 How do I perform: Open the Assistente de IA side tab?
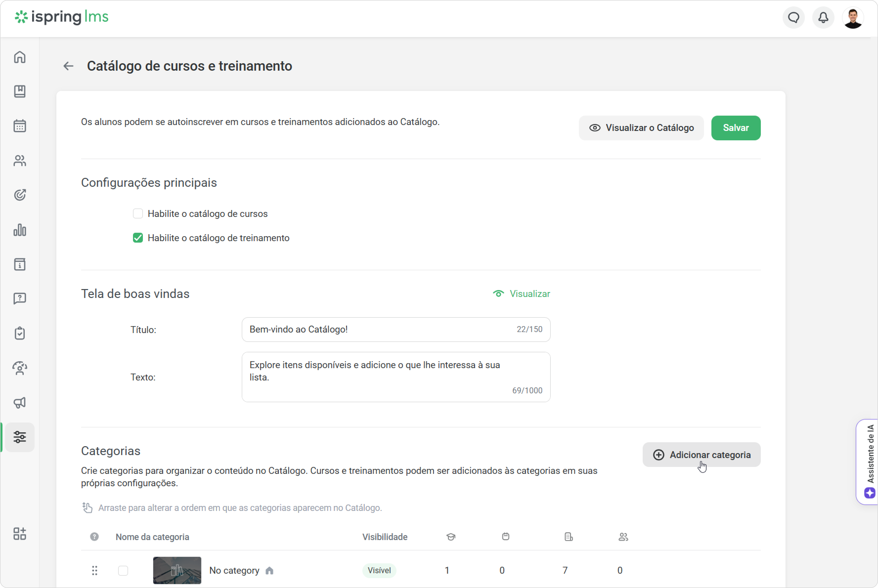click(x=867, y=462)
